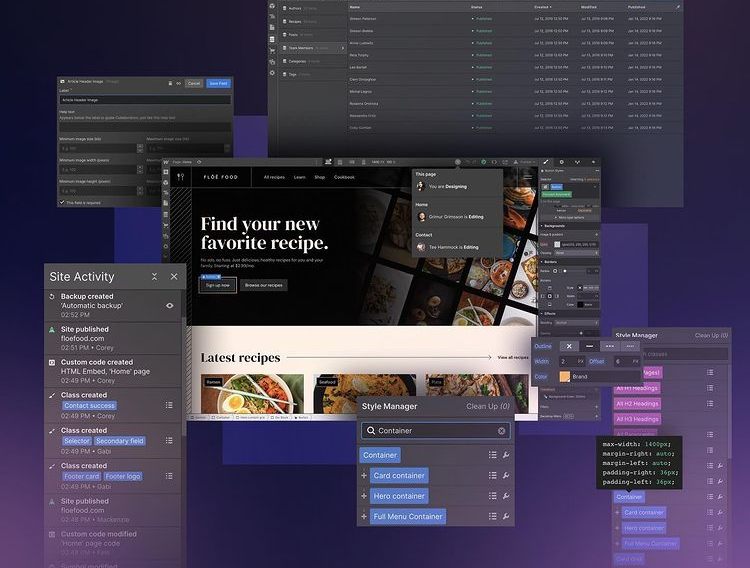The image size is (750, 568).
Task: Open the Brand outline color swatch
Action: click(565, 377)
